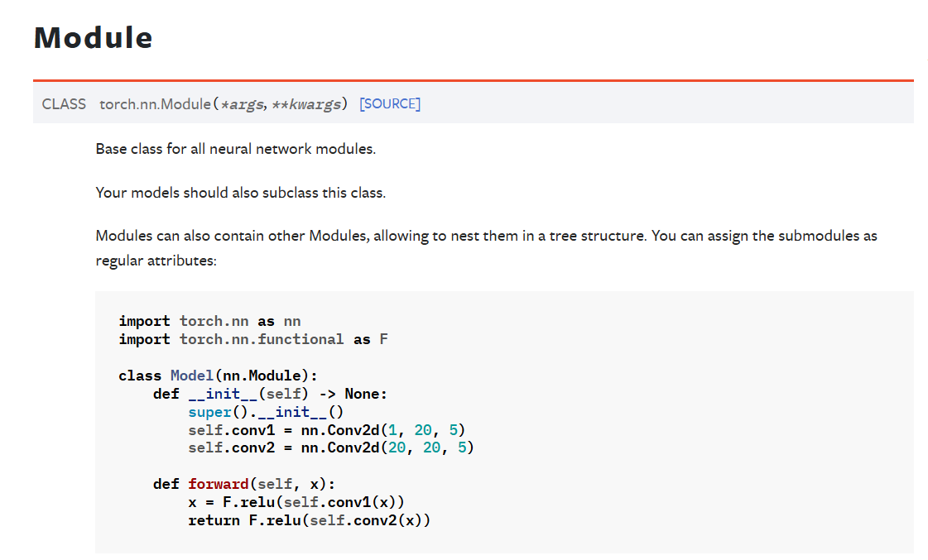Click the self.conv1 assignment line
Screen dimensions: 928x560
tap(326, 430)
